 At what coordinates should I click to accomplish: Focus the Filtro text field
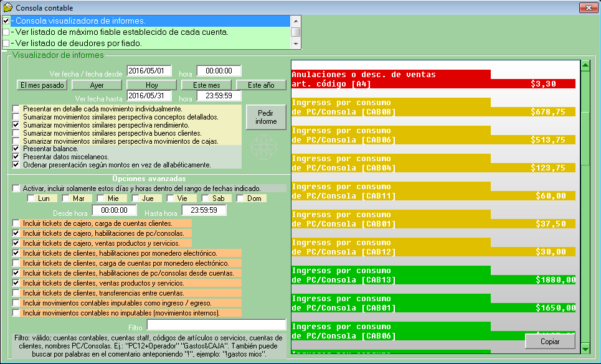coord(217,325)
